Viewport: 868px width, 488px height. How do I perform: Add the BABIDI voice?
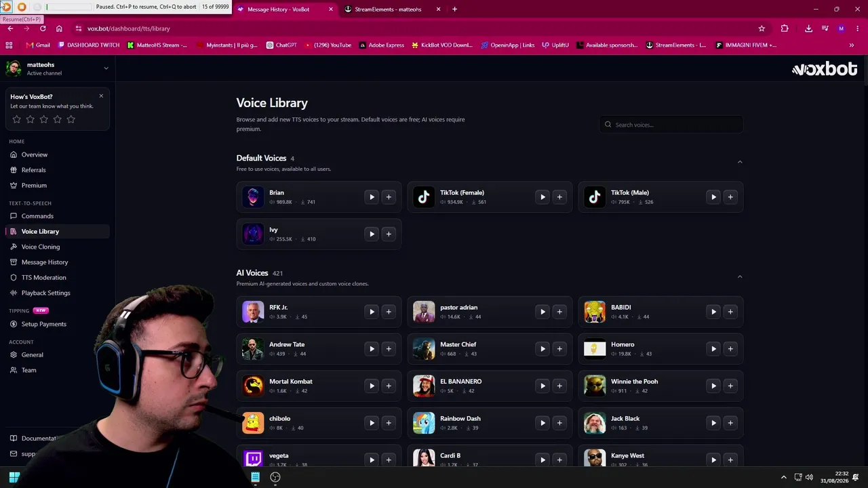click(x=730, y=312)
